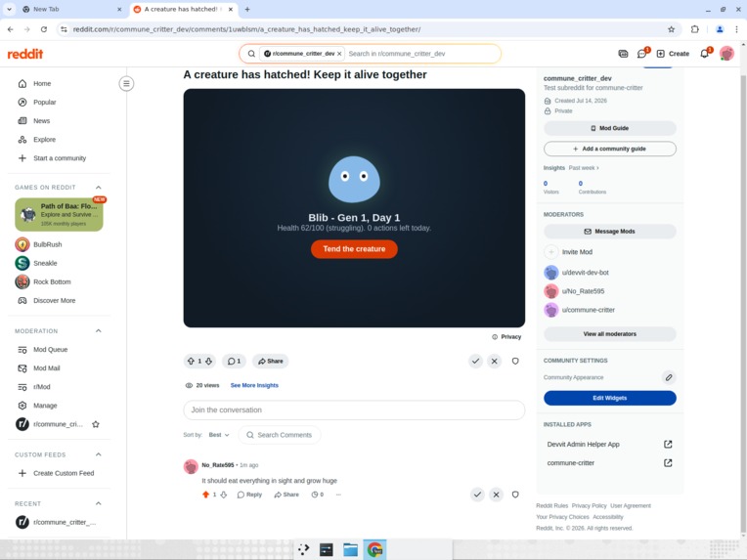Collapse Games on Reddit section

(x=98, y=187)
